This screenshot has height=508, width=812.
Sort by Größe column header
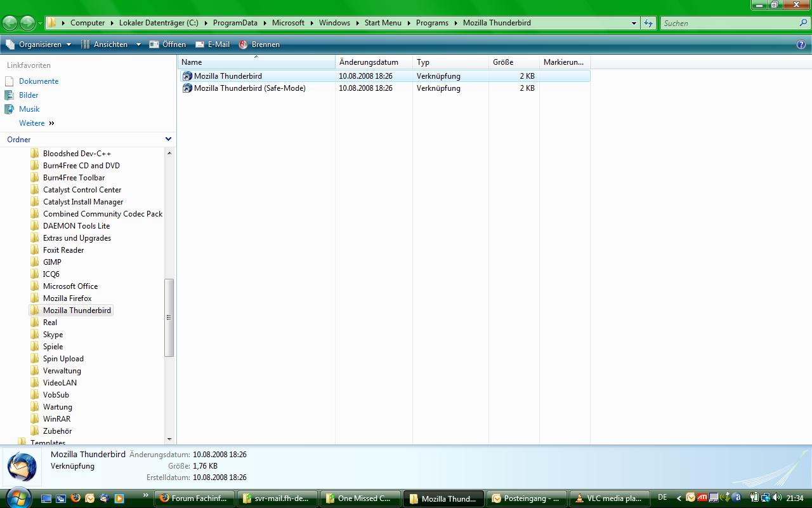tap(514, 62)
